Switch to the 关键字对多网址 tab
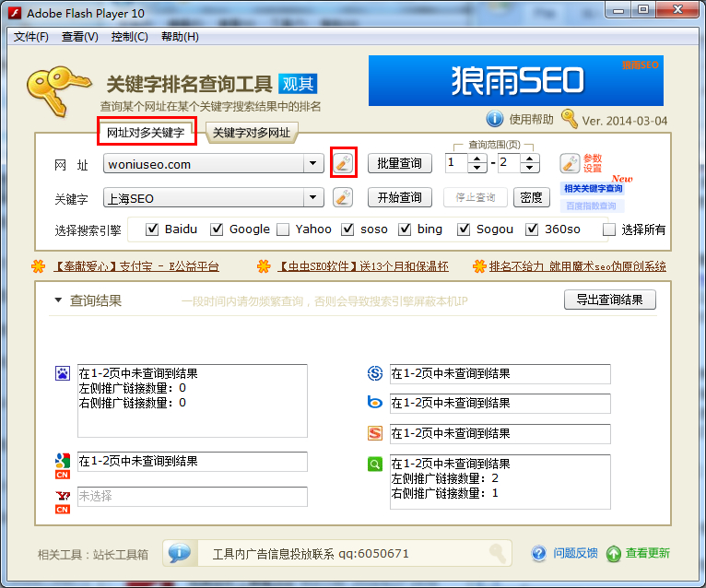Image resolution: width=706 pixels, height=588 pixels. point(251,133)
